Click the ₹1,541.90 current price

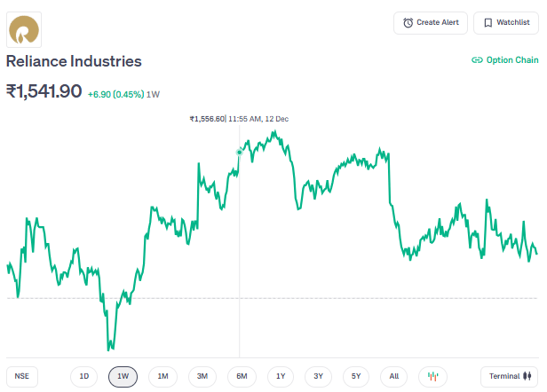(x=44, y=91)
